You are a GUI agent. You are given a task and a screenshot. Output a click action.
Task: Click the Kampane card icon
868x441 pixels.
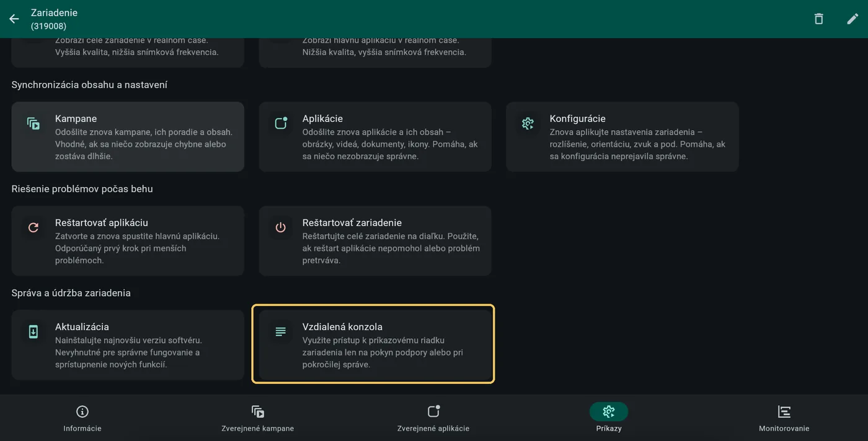point(33,123)
